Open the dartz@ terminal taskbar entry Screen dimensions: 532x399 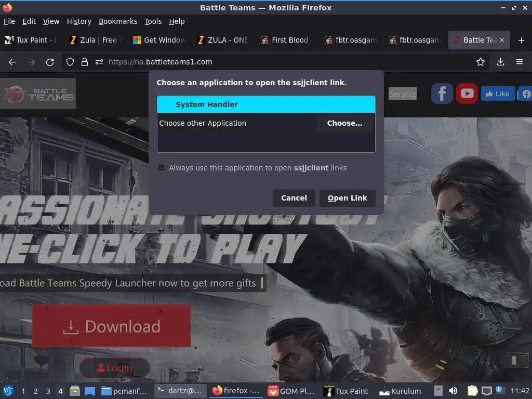pos(180,391)
